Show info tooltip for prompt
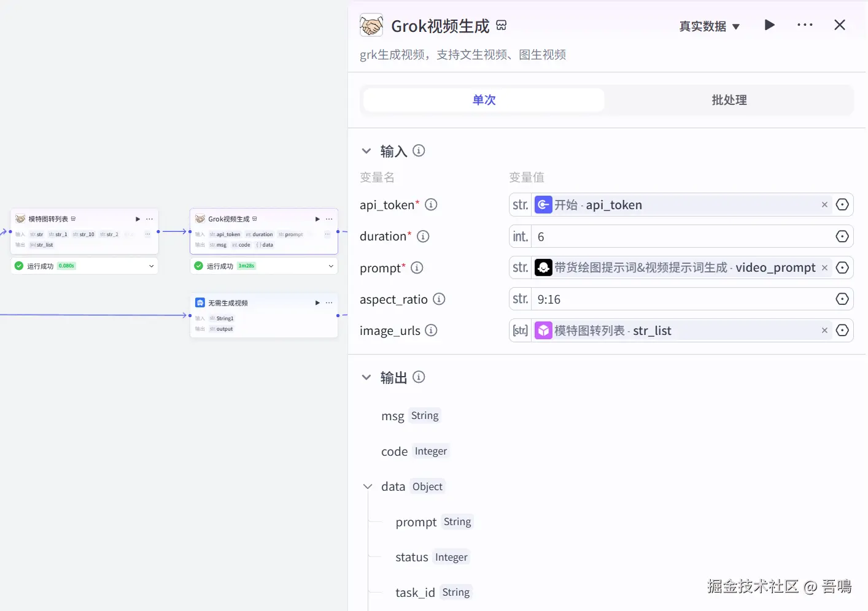 click(417, 267)
